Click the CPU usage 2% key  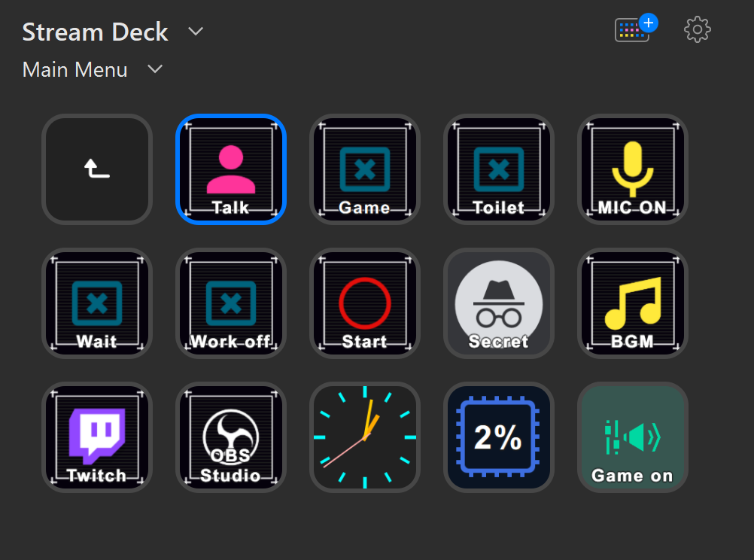[499, 437]
